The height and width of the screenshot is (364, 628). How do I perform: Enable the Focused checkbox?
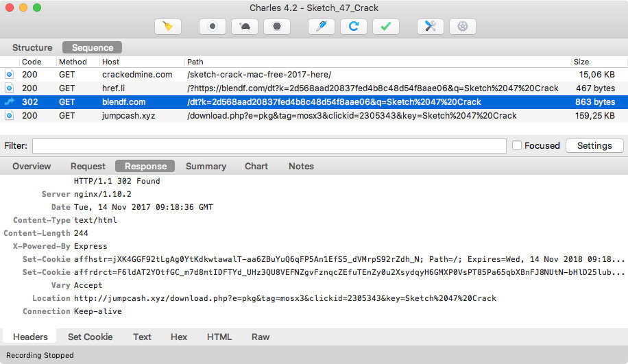[518, 145]
